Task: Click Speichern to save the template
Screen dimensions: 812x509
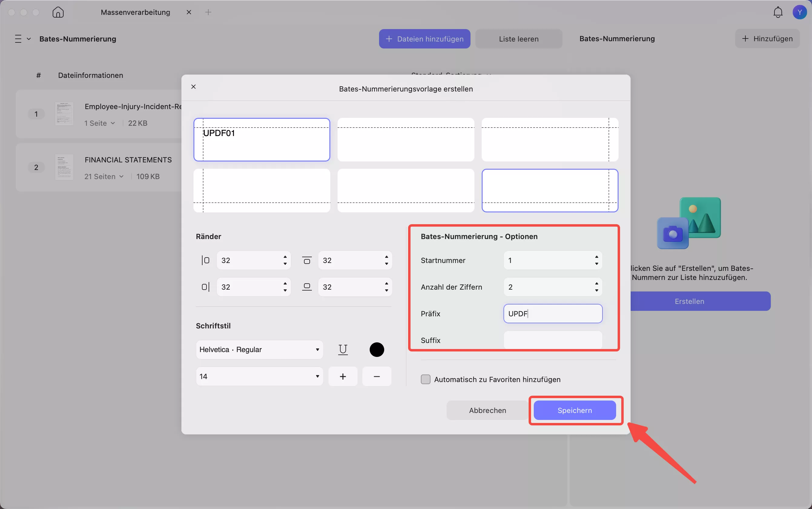Action: tap(575, 410)
